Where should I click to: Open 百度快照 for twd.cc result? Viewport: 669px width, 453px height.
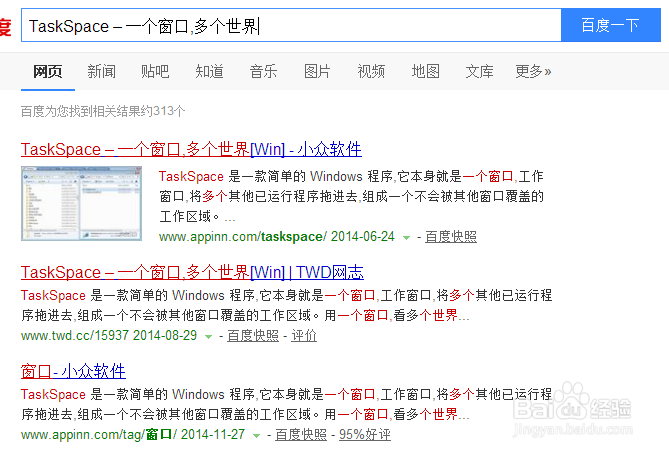tap(253, 336)
